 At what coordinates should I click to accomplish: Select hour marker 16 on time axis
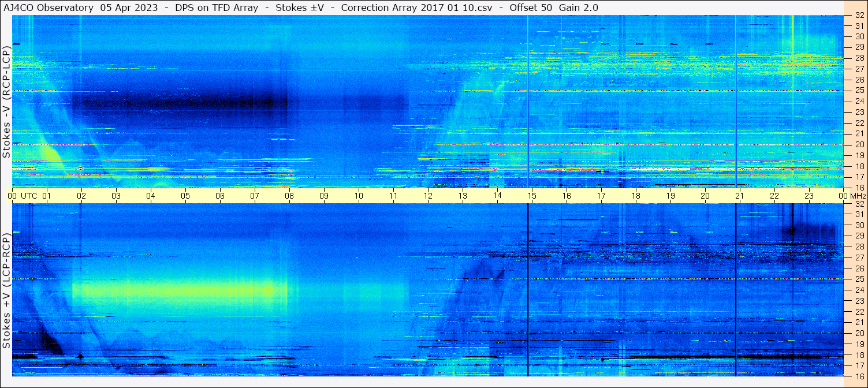[x=567, y=196]
